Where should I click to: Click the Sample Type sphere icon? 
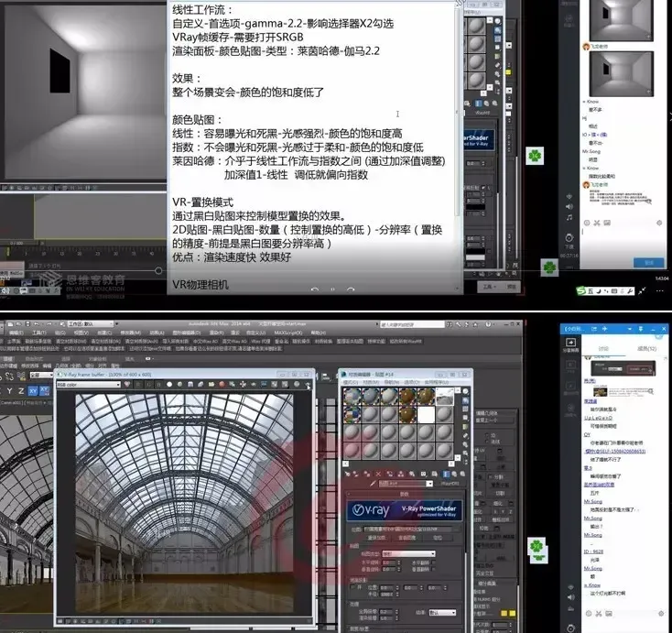click(x=465, y=391)
